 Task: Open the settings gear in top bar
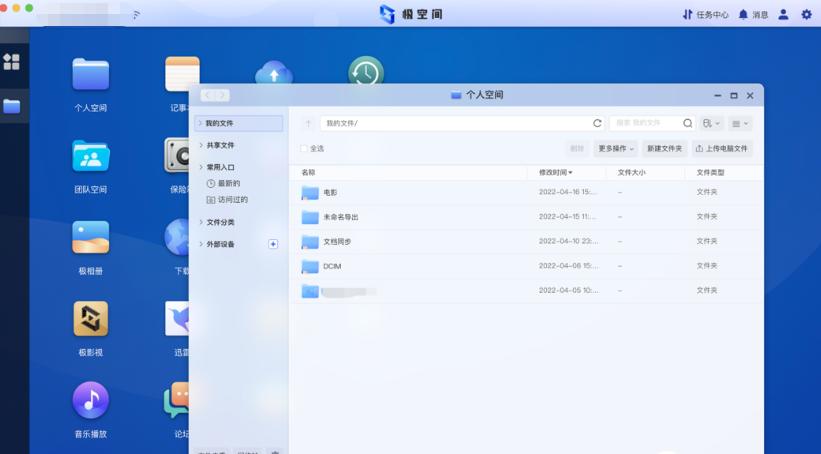(x=807, y=15)
